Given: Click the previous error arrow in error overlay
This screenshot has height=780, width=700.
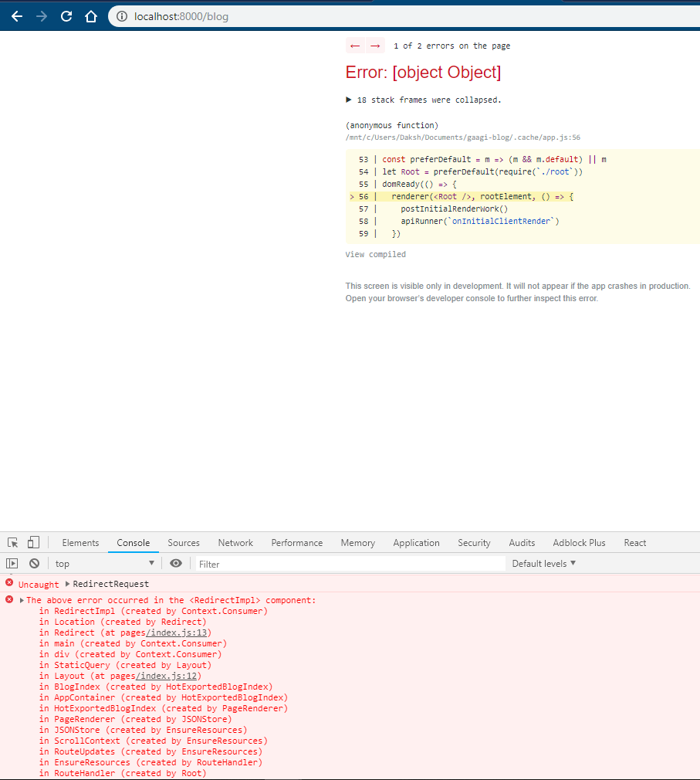Looking at the screenshot, I should 354,45.
